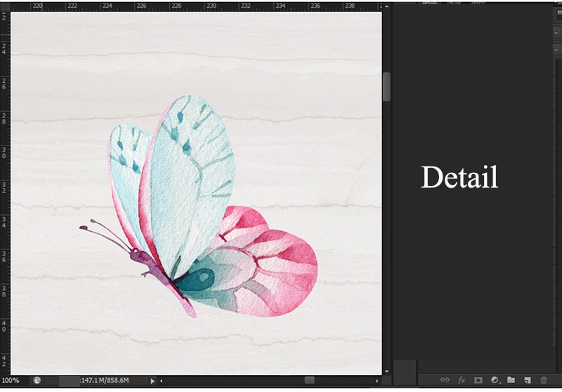Expand the lower dropdown arrow at right edge

(x=556, y=50)
